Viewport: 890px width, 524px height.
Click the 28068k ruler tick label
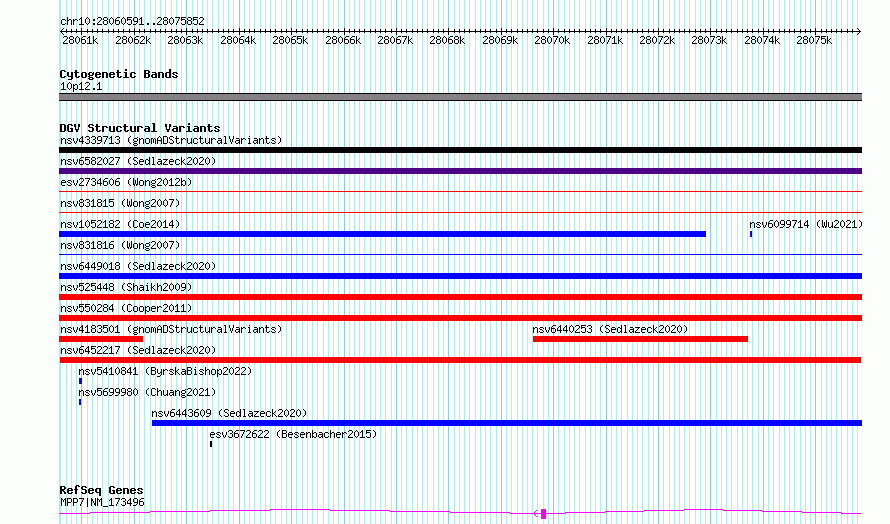pos(447,40)
